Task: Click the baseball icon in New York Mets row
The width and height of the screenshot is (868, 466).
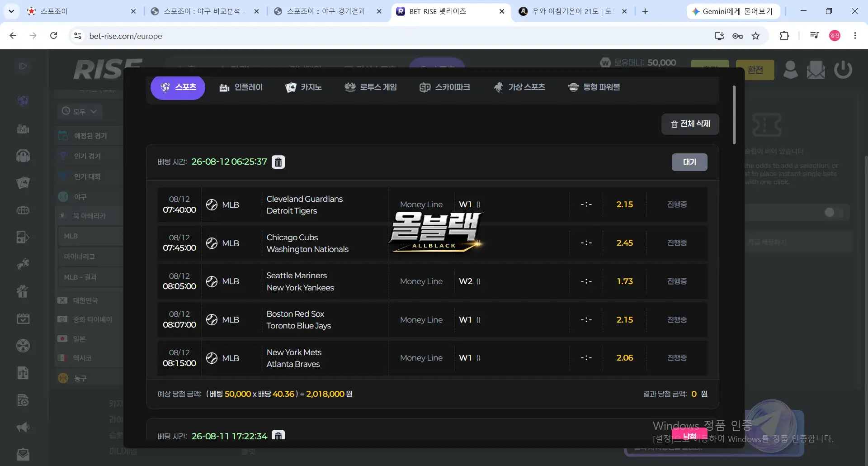Action: 212,358
